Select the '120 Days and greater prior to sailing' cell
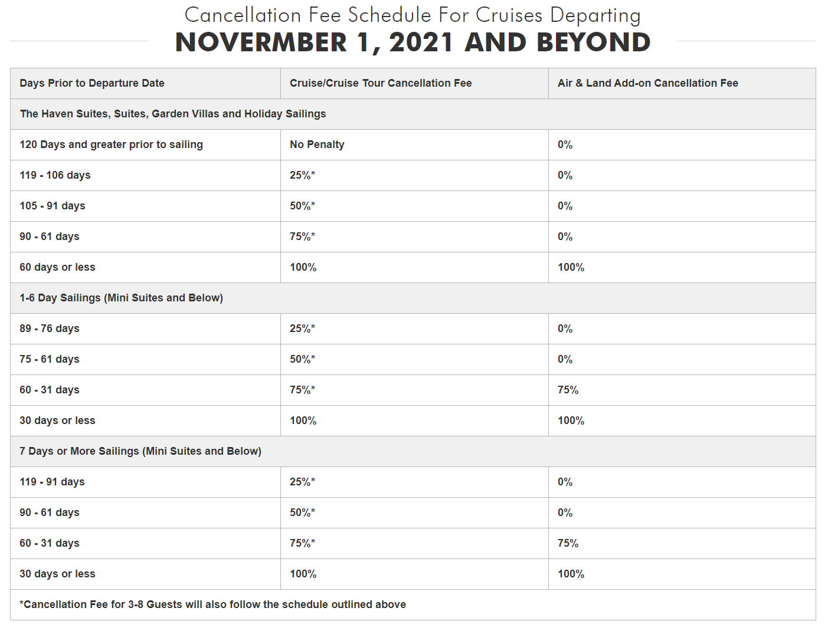This screenshot has height=644, width=828. click(x=111, y=144)
